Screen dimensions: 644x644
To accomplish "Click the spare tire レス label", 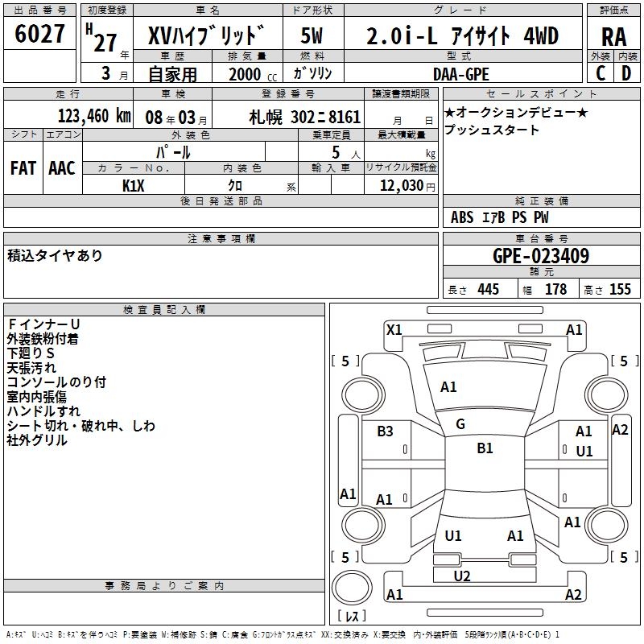I will click(352, 616).
